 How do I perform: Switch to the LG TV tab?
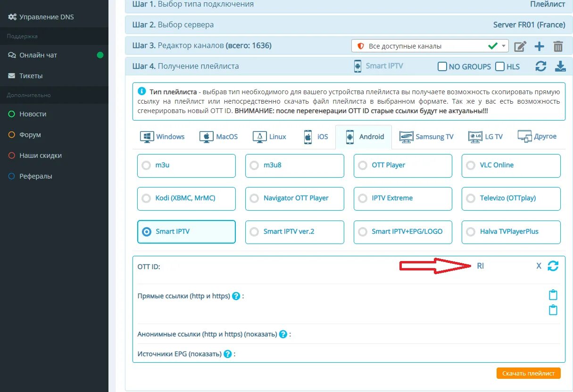(x=485, y=137)
